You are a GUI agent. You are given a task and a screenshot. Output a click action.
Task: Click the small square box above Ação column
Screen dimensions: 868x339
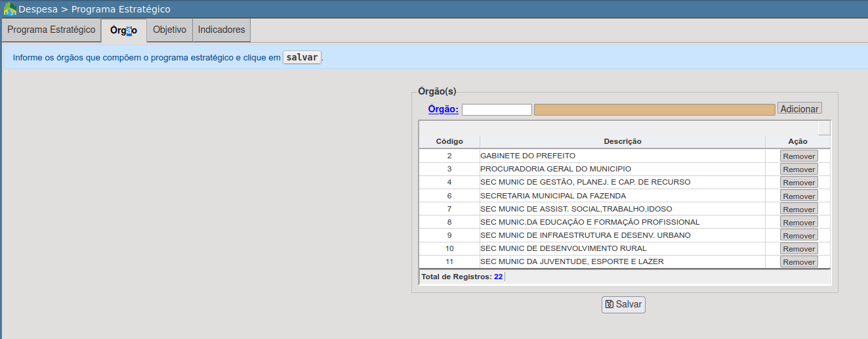(x=824, y=127)
